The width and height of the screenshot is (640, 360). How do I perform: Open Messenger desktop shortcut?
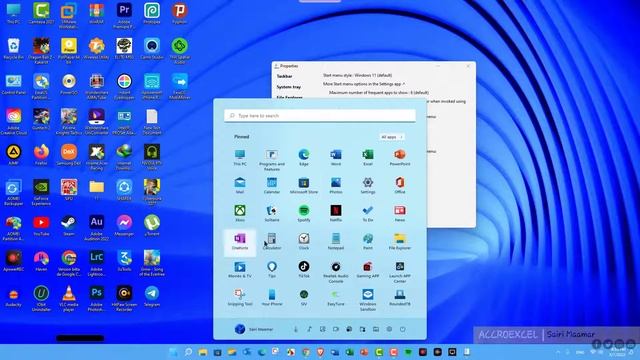click(124, 225)
